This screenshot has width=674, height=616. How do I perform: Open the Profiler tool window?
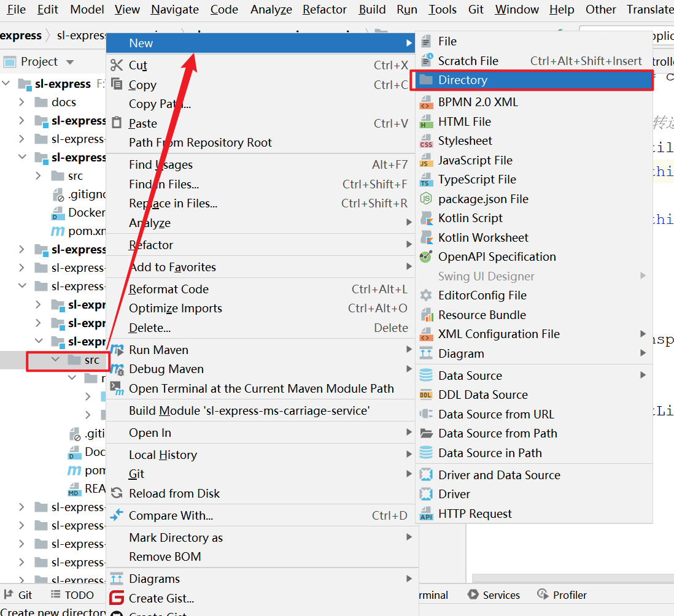point(562,595)
